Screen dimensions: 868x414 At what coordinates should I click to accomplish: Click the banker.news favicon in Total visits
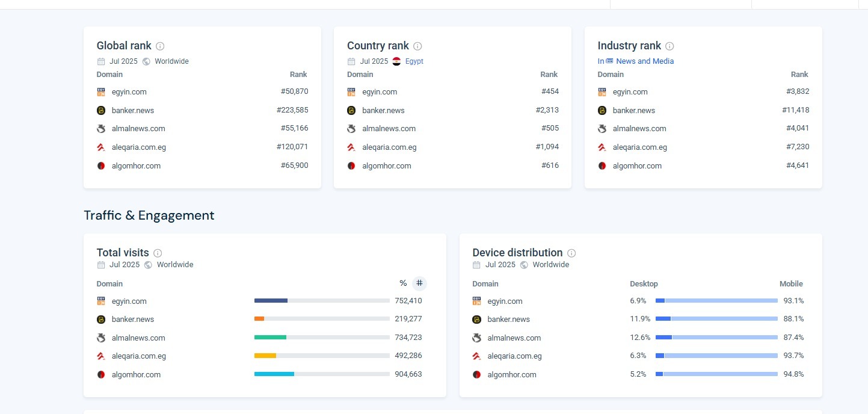point(101,320)
